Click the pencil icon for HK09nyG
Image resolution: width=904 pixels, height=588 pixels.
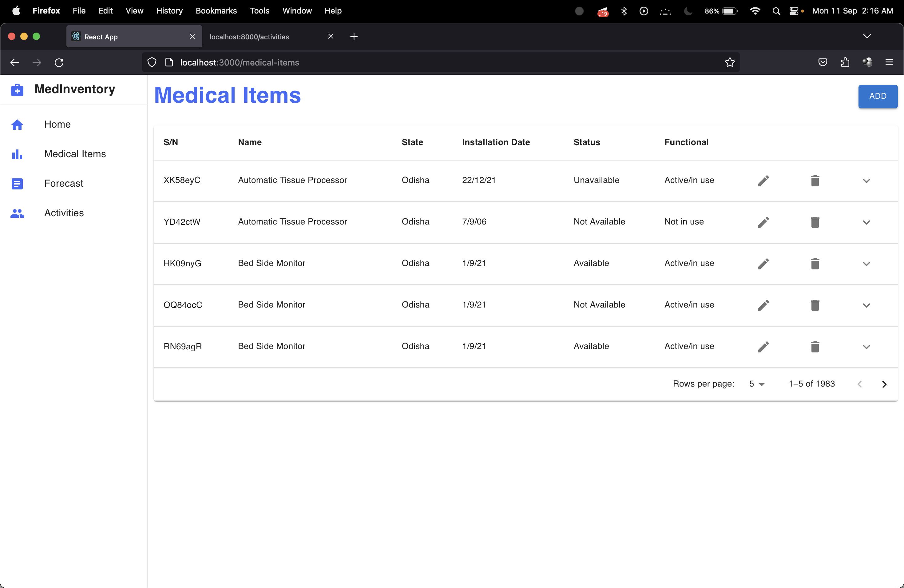[763, 264]
